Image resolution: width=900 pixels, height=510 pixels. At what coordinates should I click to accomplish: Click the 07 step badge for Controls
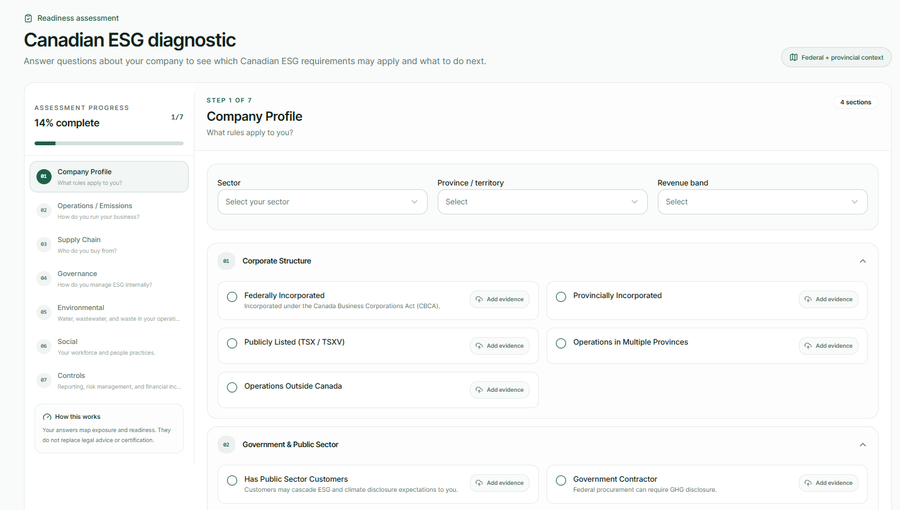pyautogui.click(x=44, y=380)
